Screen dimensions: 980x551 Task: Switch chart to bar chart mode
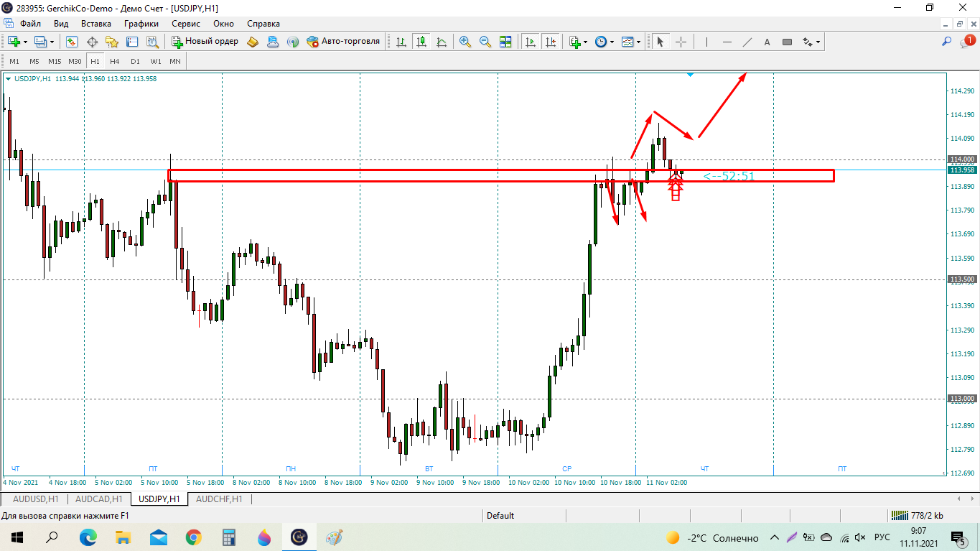coord(401,42)
